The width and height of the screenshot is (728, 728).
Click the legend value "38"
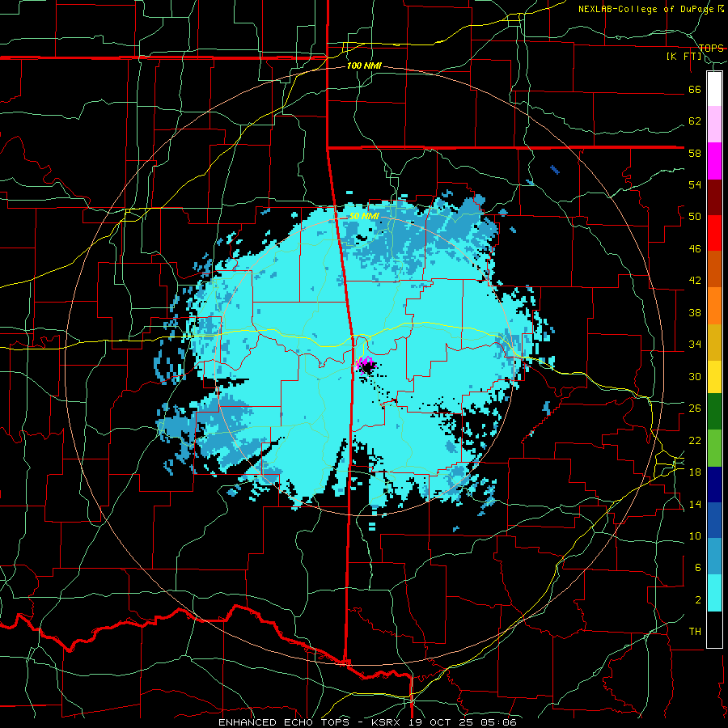(x=695, y=312)
